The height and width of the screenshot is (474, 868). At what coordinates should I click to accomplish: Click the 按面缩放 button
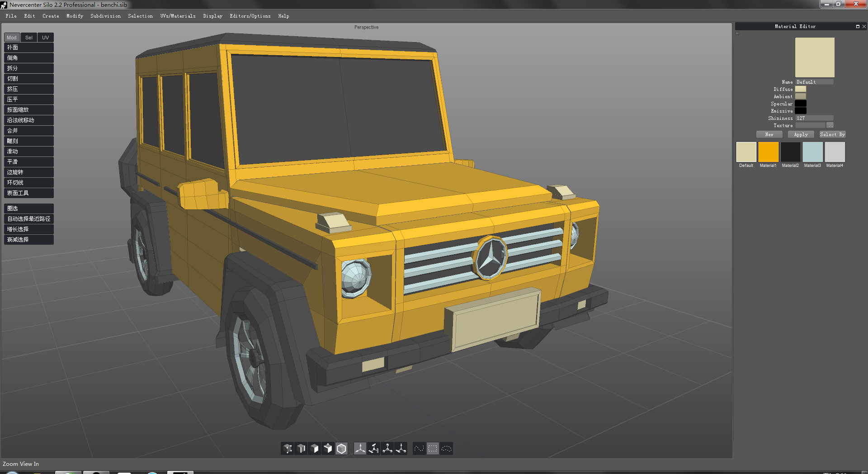click(29, 110)
